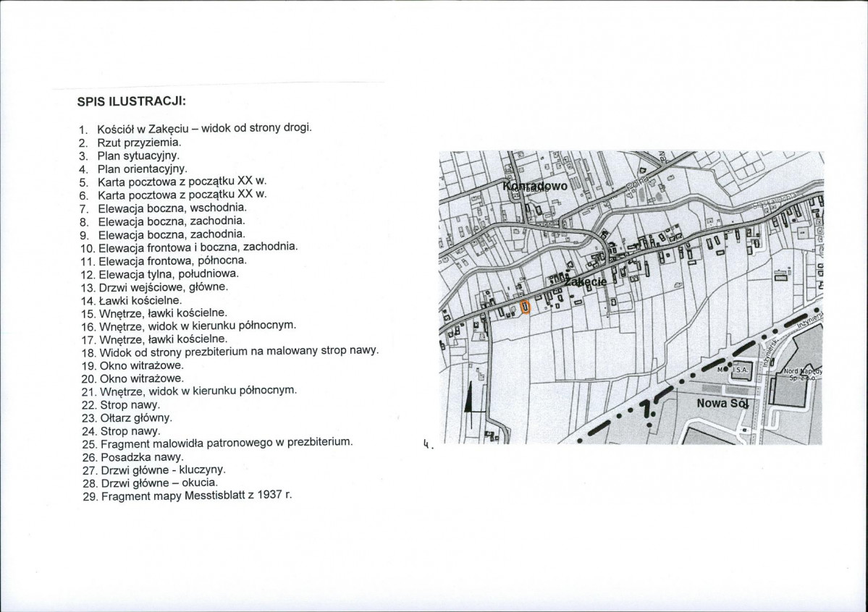
Task: Click 'Fragment malowidła patronowego w prezbiterium.'
Action: point(227,443)
